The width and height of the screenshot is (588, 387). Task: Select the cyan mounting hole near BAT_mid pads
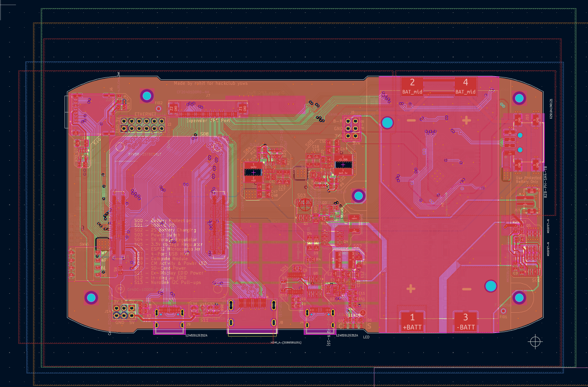(x=388, y=123)
